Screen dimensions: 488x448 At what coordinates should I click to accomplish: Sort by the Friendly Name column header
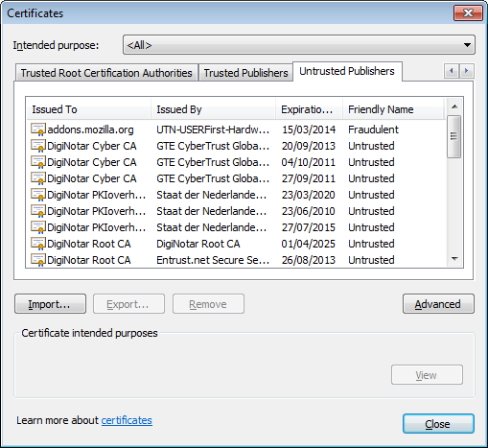click(x=393, y=109)
